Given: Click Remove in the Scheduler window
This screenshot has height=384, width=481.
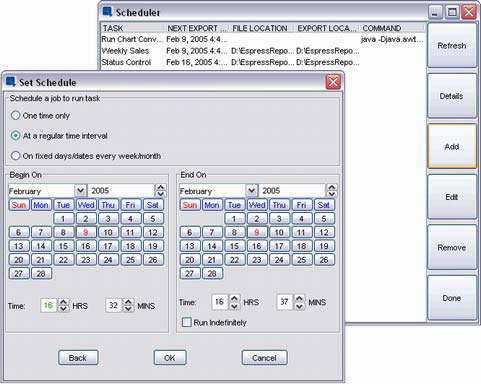Looking at the screenshot, I should pos(452,247).
